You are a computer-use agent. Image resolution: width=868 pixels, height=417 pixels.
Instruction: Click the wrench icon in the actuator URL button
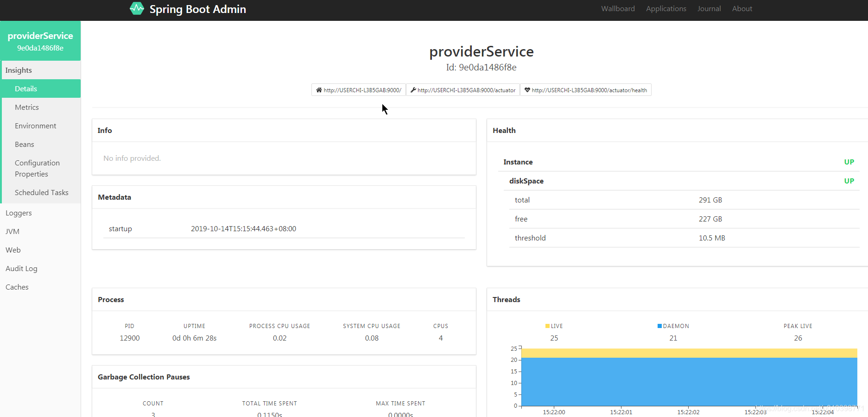pos(413,90)
